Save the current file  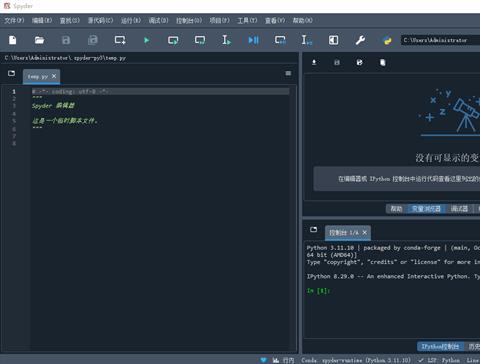coord(66,40)
